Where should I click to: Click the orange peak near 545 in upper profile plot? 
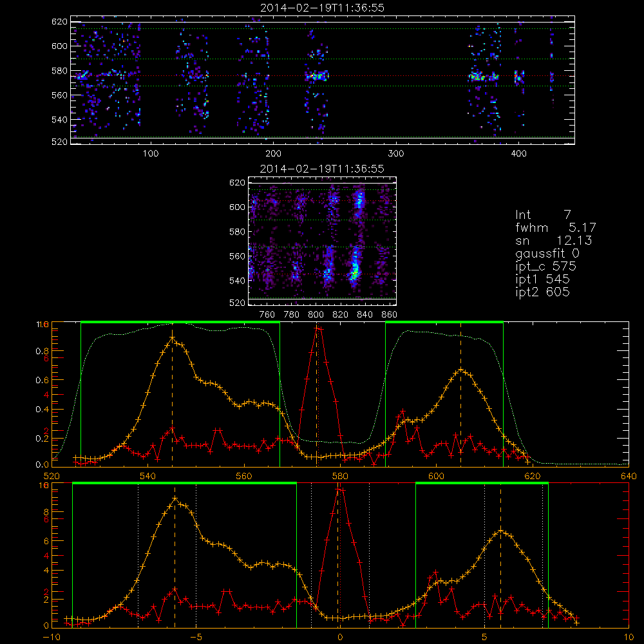point(172,337)
